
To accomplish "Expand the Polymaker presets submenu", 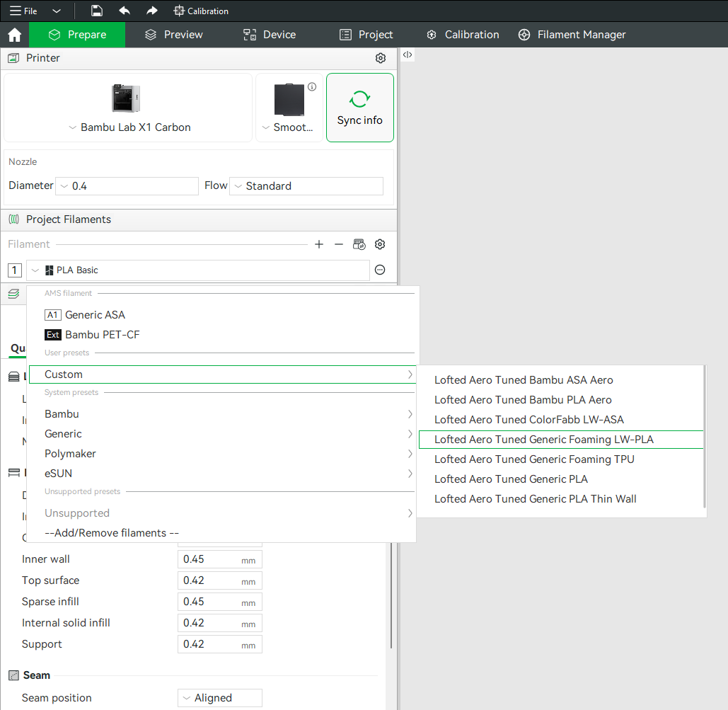I will (x=222, y=454).
